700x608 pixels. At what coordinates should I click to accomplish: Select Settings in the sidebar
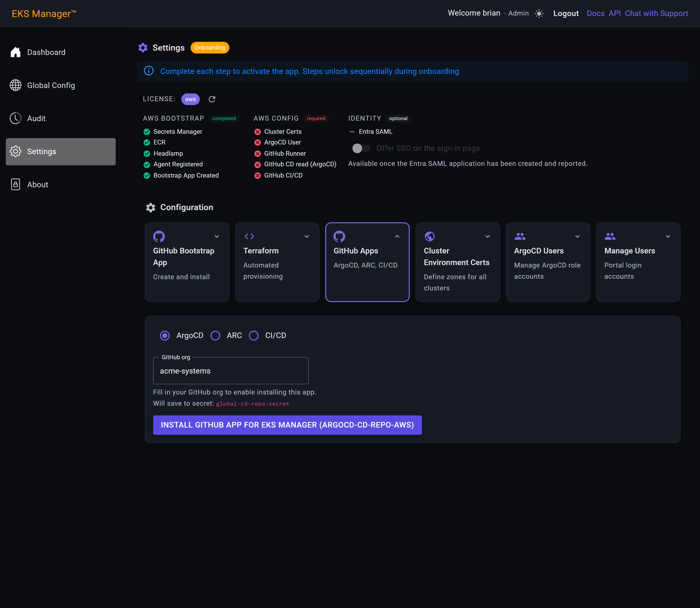(61, 152)
